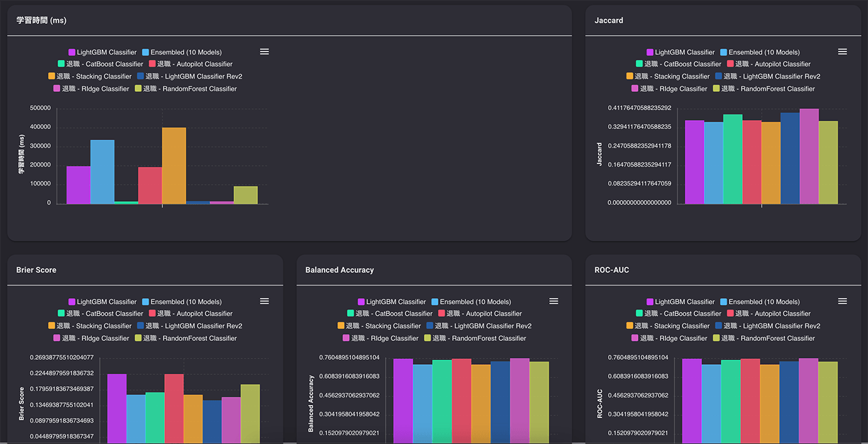Hide RIdge Classifier in Jaccard legend
This screenshot has width=868, height=444.
[669, 89]
